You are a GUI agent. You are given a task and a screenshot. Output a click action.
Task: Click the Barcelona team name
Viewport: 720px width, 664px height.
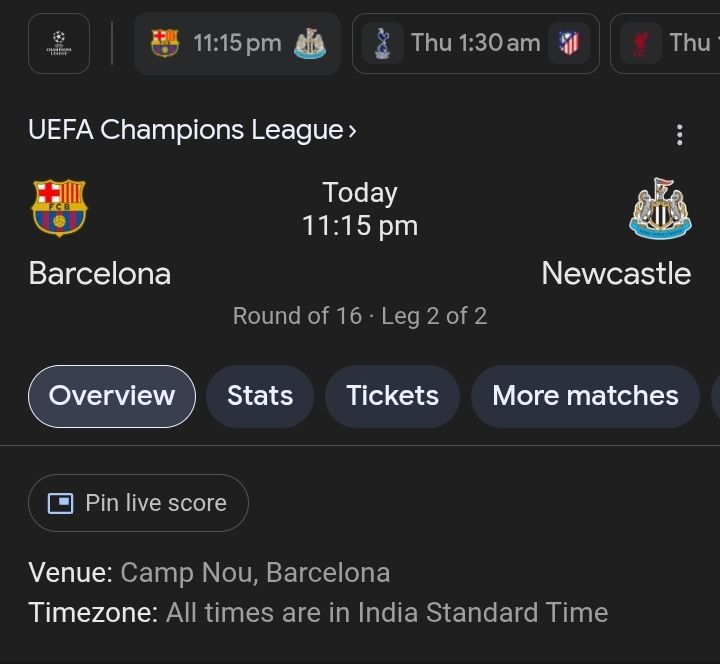[x=100, y=273]
